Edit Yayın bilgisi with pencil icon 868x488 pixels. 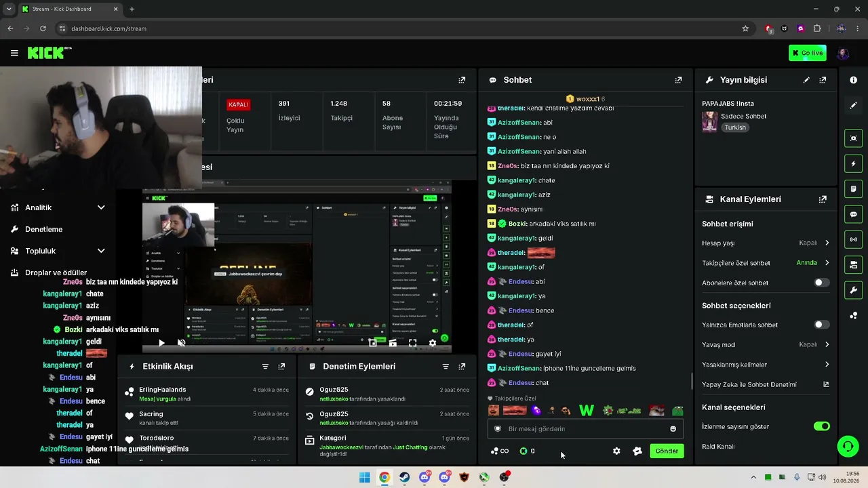click(806, 80)
